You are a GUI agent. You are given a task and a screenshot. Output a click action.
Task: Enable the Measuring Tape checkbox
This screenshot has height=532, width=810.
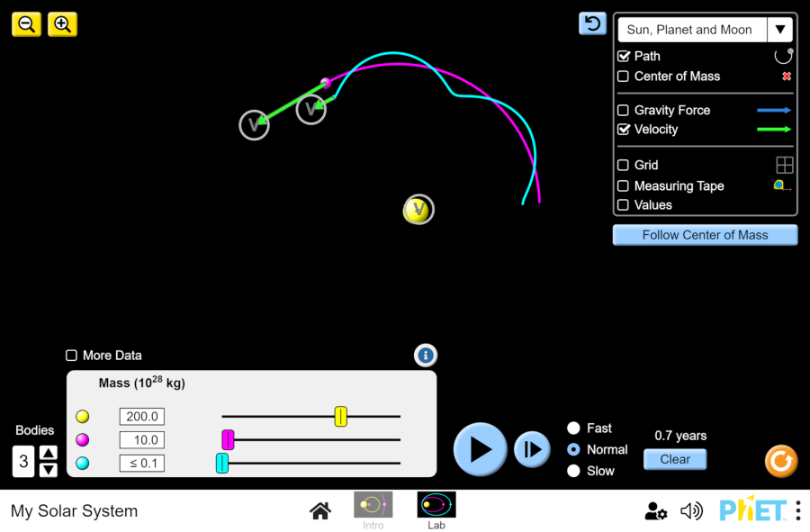click(624, 186)
